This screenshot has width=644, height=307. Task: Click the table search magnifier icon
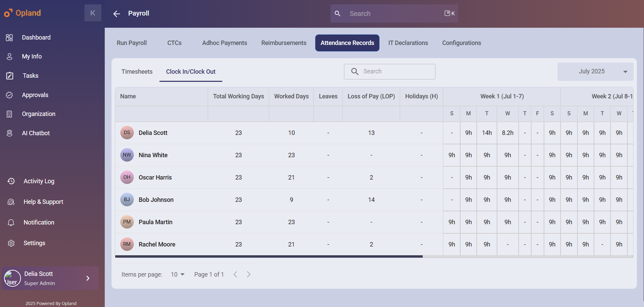355,71
